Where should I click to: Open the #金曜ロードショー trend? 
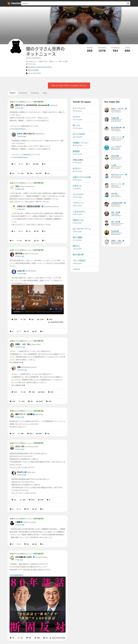[x=81, y=143]
